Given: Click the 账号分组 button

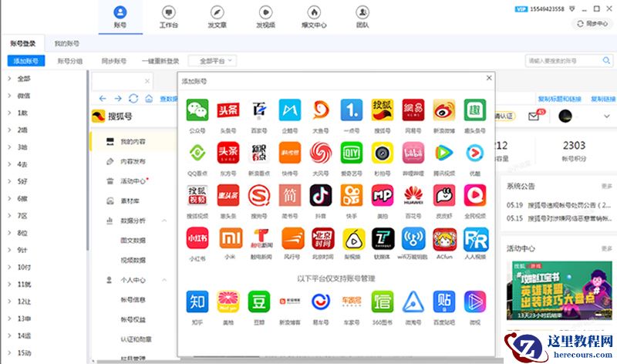Looking at the screenshot, I should [x=69, y=61].
